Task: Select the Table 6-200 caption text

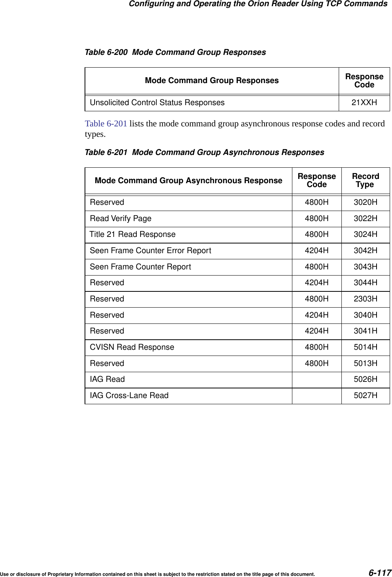Action: [x=175, y=52]
